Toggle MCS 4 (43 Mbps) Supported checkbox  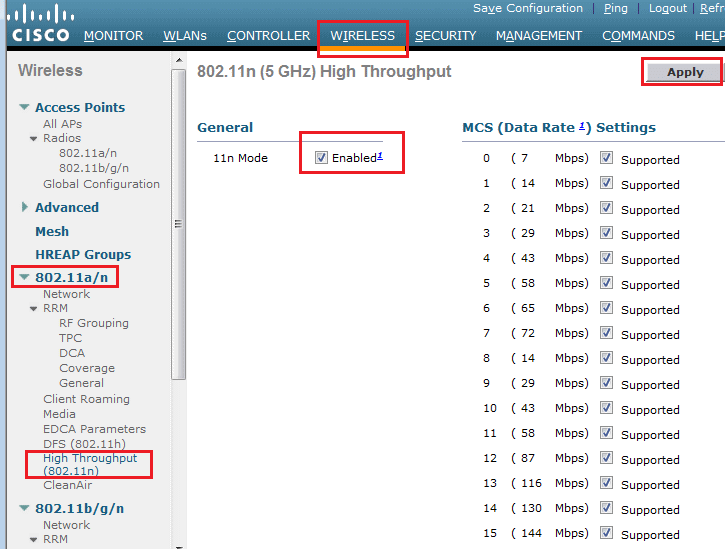coord(606,258)
